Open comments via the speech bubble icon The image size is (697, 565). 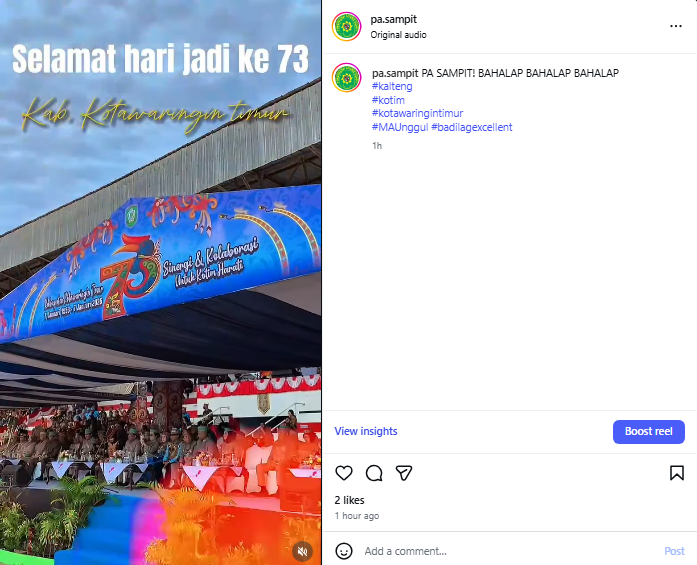click(x=374, y=473)
